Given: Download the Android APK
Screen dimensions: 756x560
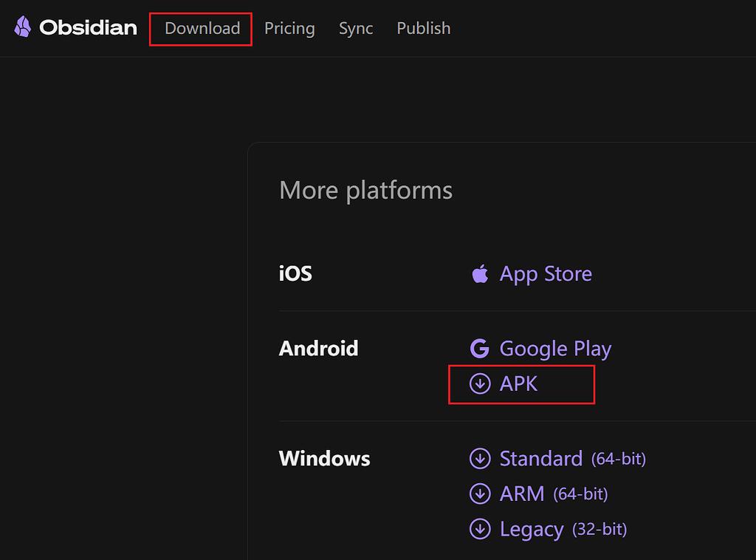Looking at the screenshot, I should [521, 383].
